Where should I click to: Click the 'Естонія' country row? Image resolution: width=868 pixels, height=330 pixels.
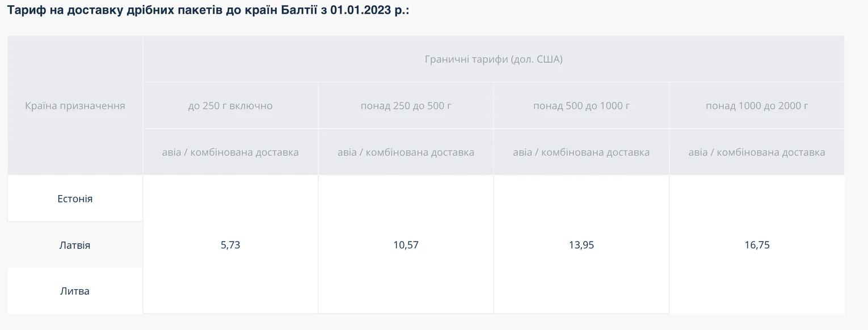click(x=75, y=199)
